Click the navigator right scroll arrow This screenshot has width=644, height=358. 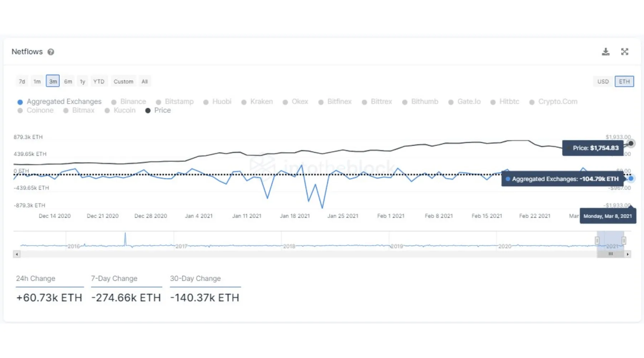coord(628,254)
